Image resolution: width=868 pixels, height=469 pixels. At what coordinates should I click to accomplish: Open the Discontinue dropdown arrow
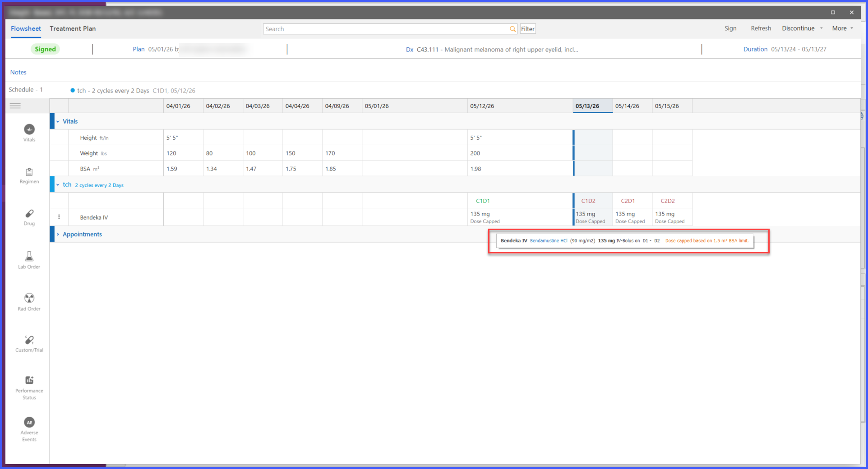pos(821,28)
